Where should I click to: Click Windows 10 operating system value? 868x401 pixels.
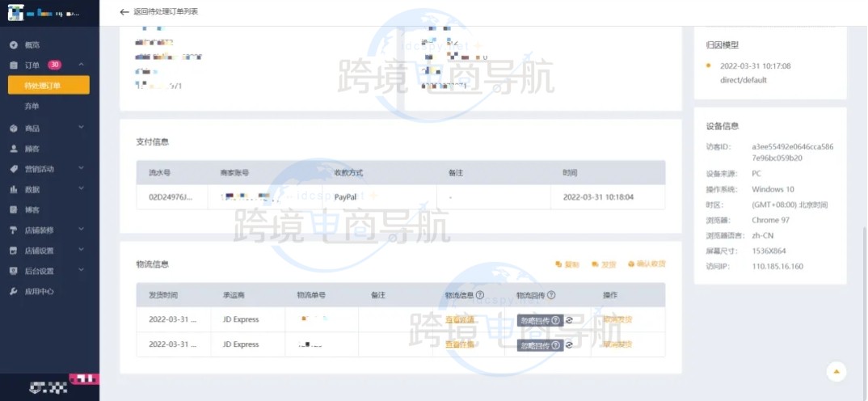(773, 189)
